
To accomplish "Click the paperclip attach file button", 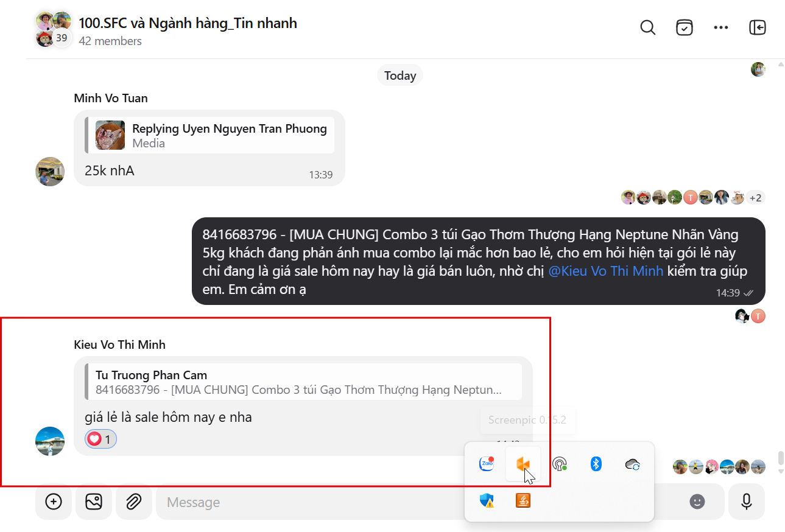I will pos(134,502).
